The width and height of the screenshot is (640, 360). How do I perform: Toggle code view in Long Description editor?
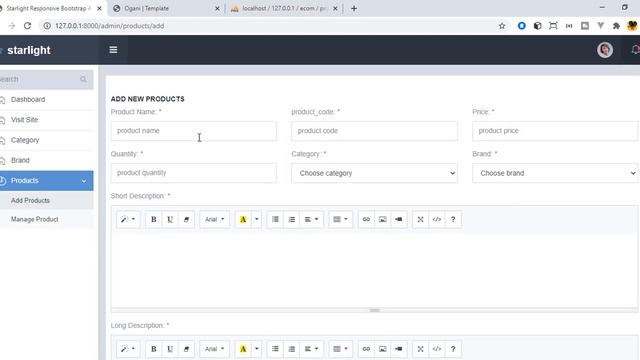coord(437,349)
